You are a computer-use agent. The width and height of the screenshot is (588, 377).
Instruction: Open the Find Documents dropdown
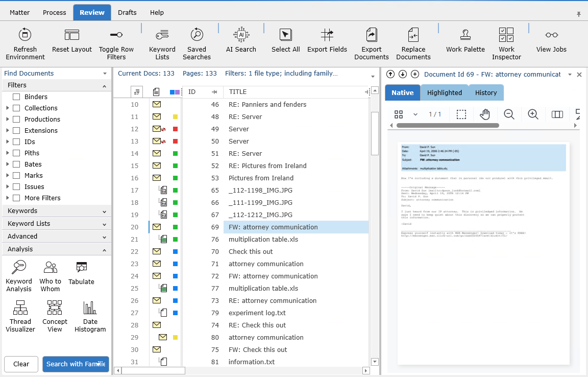click(105, 74)
